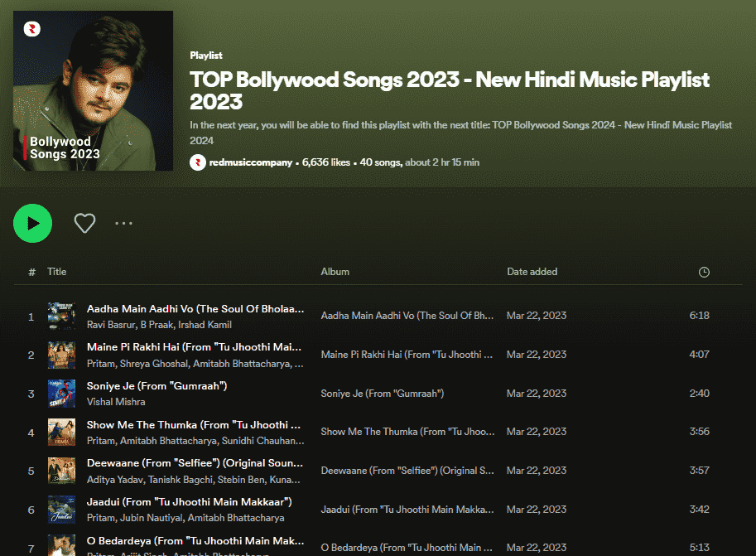Image resolution: width=756 pixels, height=556 pixels.
Task: Select the Show Me The Thumka song title
Action: tap(194, 425)
